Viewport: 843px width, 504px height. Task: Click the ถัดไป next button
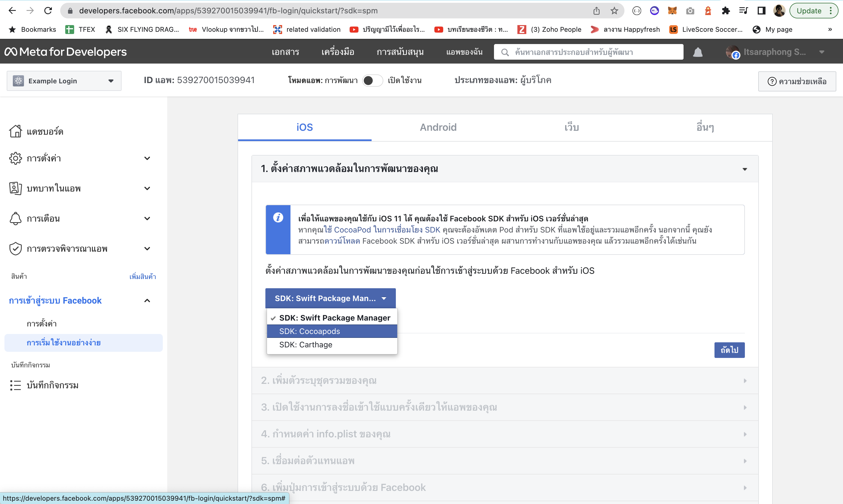point(729,350)
